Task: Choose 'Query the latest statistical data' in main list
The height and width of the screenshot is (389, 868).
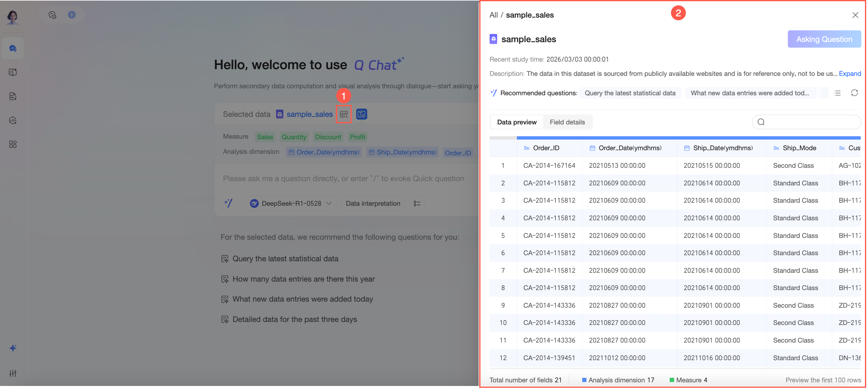Action: pos(285,259)
